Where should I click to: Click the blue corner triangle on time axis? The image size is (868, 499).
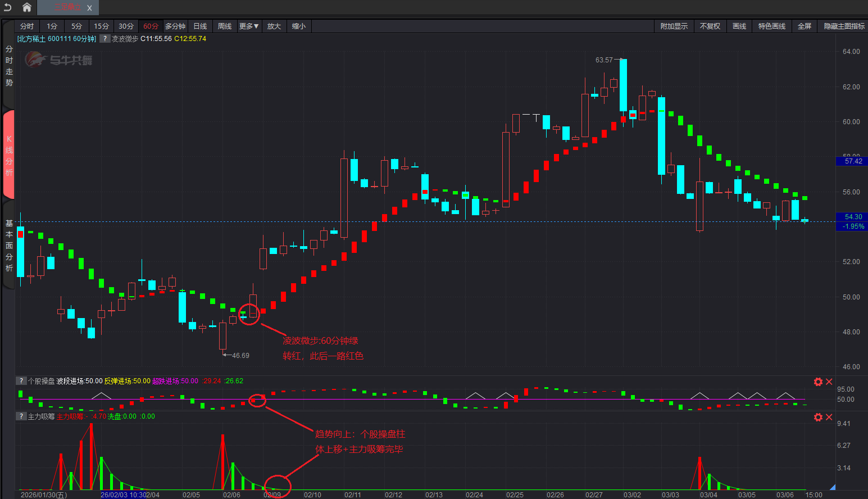[833, 487]
